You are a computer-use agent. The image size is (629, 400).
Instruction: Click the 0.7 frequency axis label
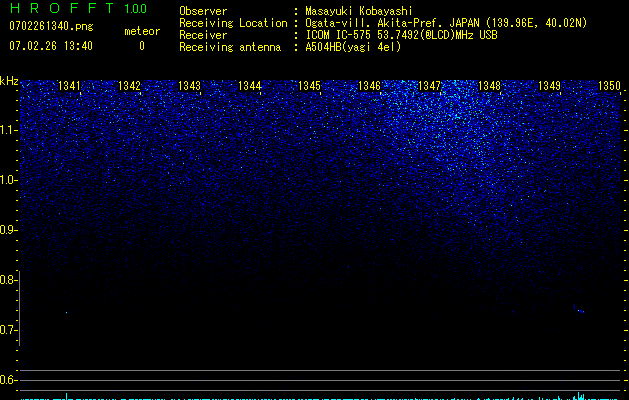coord(8,330)
